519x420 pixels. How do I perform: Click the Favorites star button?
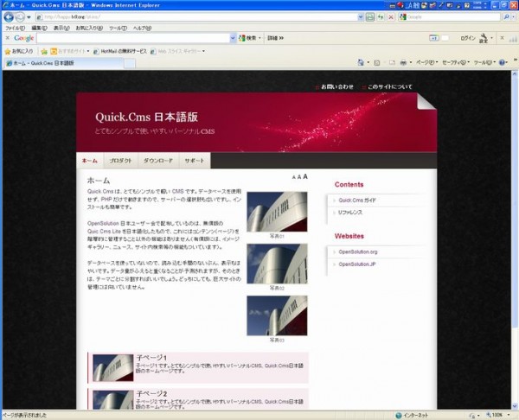tap(19, 51)
